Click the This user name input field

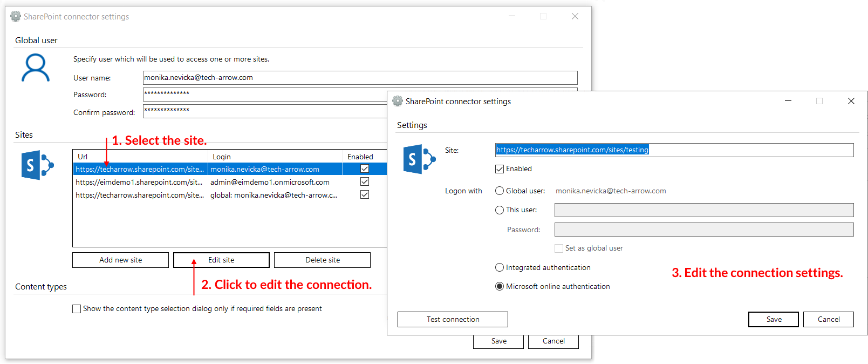point(704,210)
